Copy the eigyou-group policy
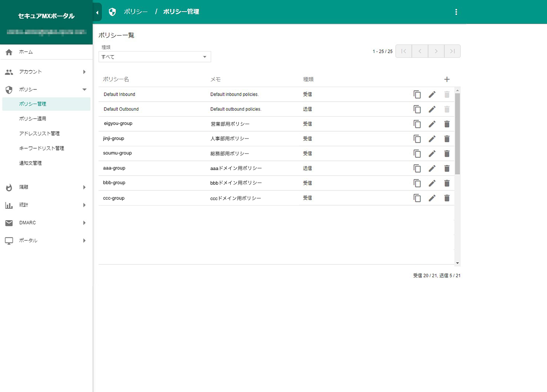The image size is (547, 392). (x=417, y=124)
